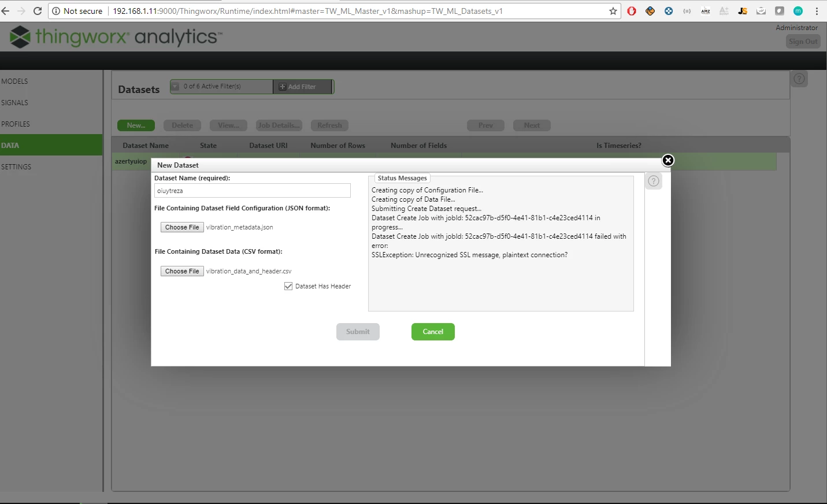This screenshot has height=504, width=827.
Task: Click the Prev page button
Action: pos(485,125)
